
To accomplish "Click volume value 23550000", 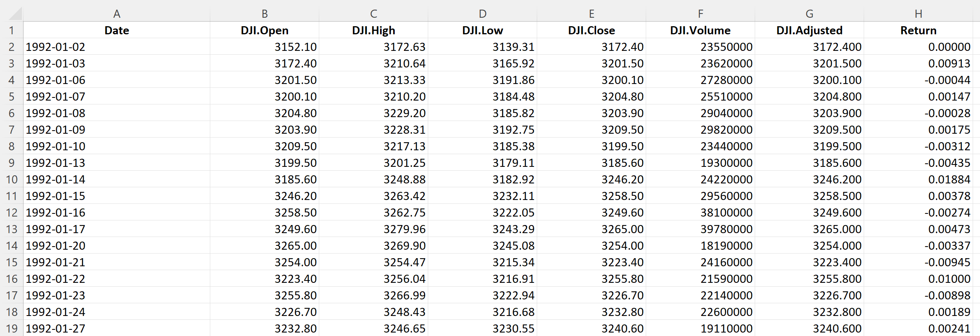I will point(700,47).
